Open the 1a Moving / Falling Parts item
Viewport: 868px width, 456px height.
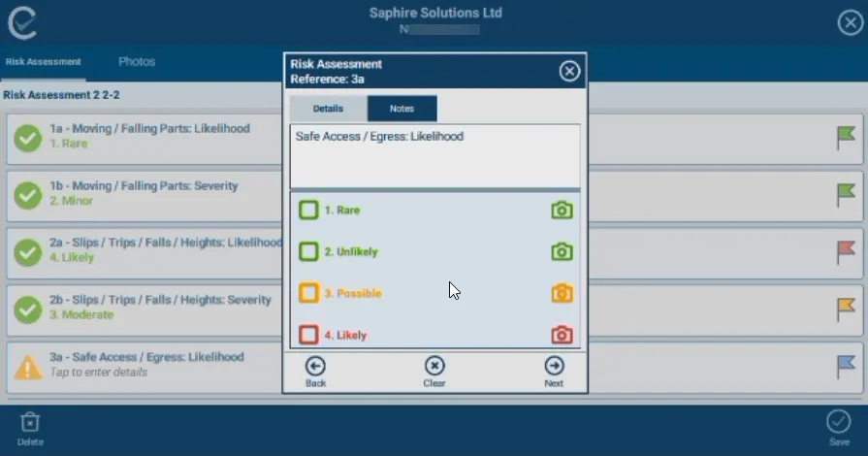pos(145,136)
